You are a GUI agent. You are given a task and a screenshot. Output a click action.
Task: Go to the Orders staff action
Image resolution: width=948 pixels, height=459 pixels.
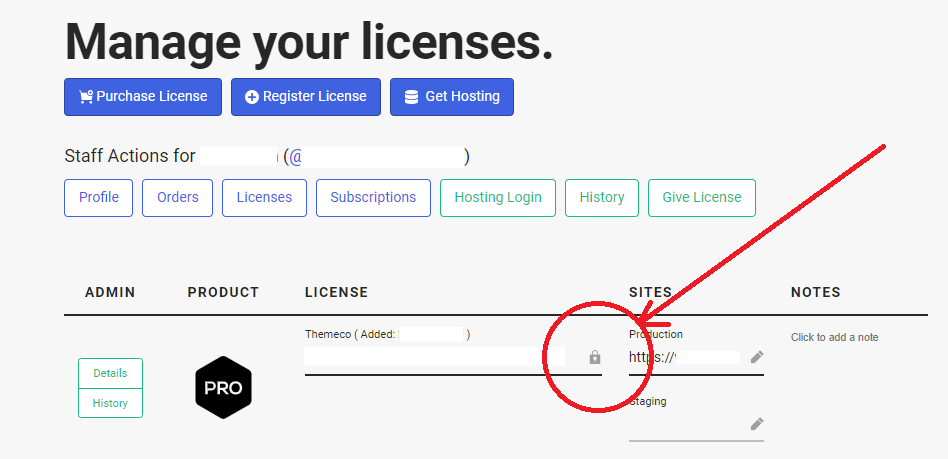(x=177, y=198)
